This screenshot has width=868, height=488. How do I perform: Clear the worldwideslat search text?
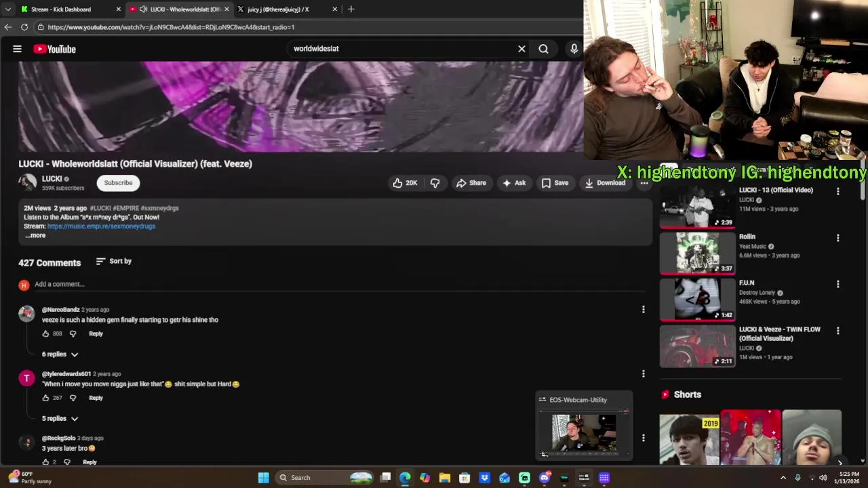pyautogui.click(x=521, y=49)
